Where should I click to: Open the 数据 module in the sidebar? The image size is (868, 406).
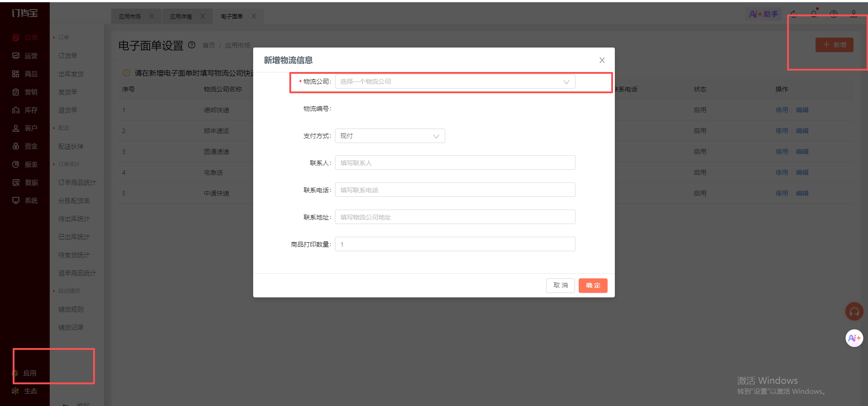click(25, 182)
